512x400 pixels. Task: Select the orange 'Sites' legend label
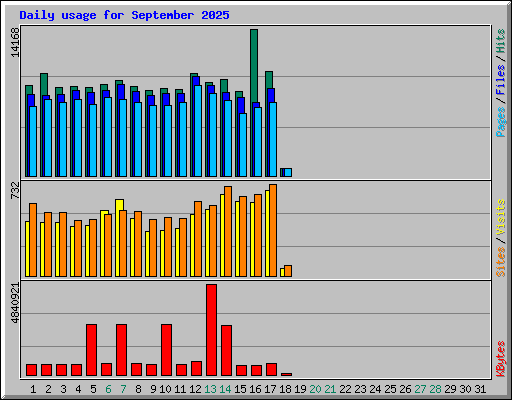point(501,262)
